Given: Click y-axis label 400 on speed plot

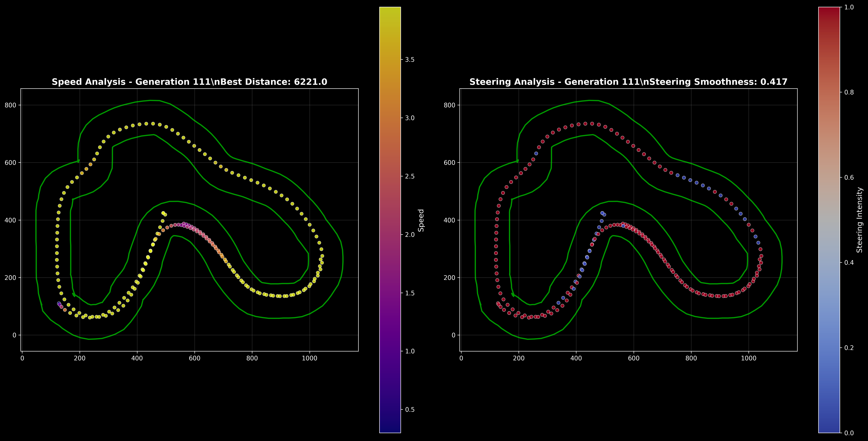Looking at the screenshot, I should point(10,220).
